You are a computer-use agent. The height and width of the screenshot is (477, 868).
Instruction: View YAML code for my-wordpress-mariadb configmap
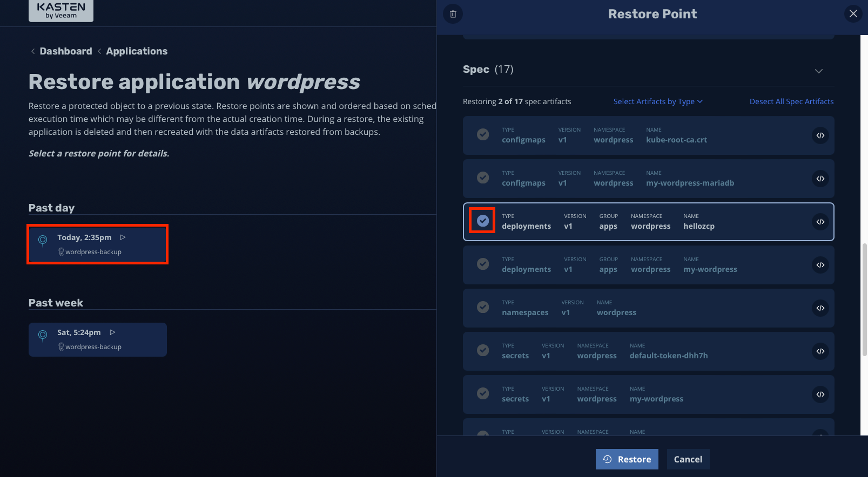[x=820, y=179]
